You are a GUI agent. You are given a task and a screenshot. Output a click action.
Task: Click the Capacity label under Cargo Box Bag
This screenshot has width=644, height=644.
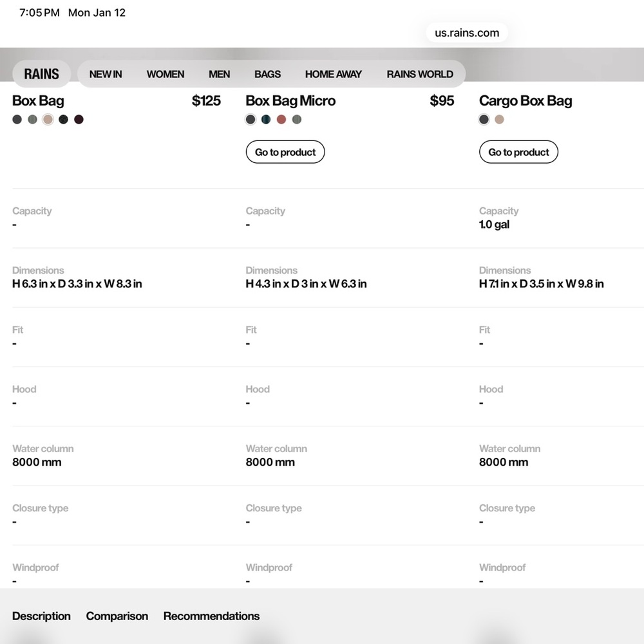tap(498, 211)
